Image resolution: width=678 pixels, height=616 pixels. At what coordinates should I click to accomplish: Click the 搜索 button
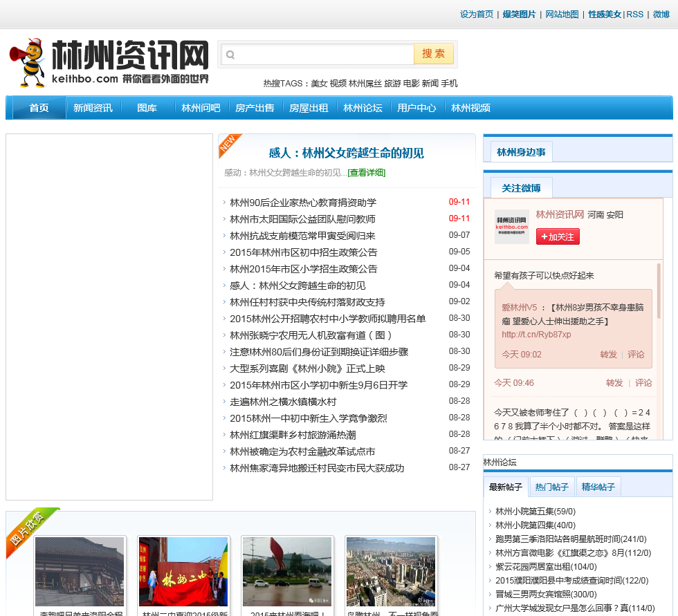(x=434, y=53)
